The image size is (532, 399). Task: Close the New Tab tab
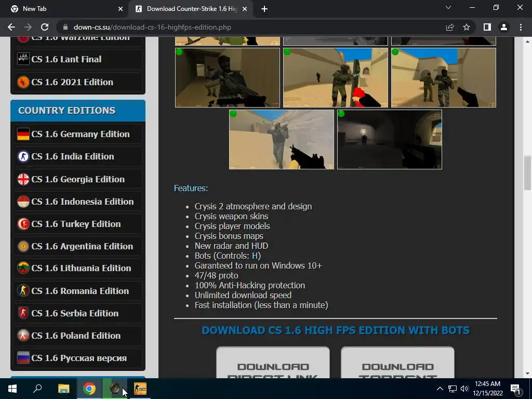(121, 9)
